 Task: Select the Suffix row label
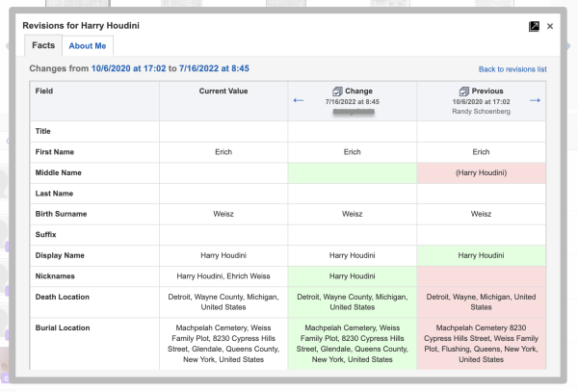pyautogui.click(x=45, y=234)
